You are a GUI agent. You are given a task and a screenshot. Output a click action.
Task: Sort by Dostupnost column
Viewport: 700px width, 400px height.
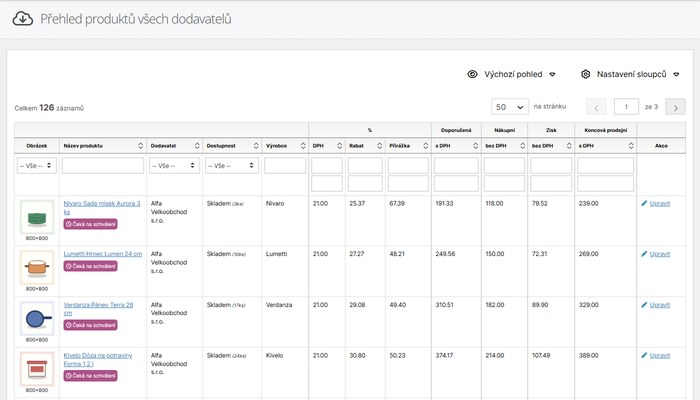pos(256,146)
